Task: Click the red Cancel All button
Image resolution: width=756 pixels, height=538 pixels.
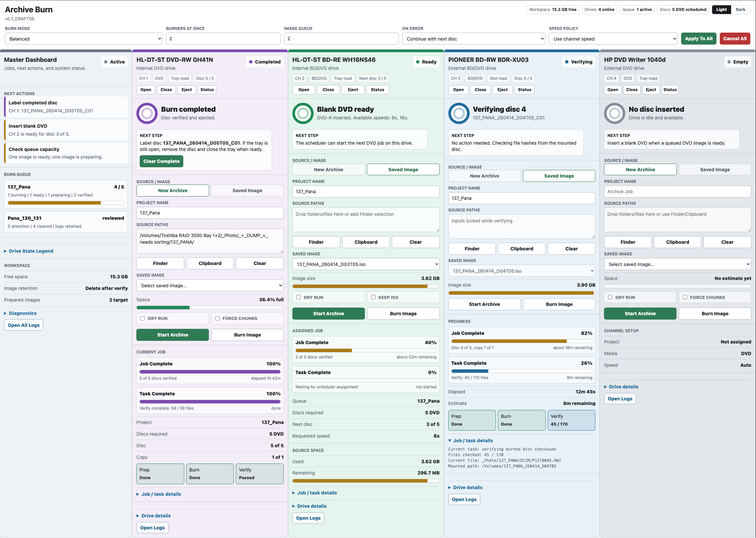Action: click(735, 39)
